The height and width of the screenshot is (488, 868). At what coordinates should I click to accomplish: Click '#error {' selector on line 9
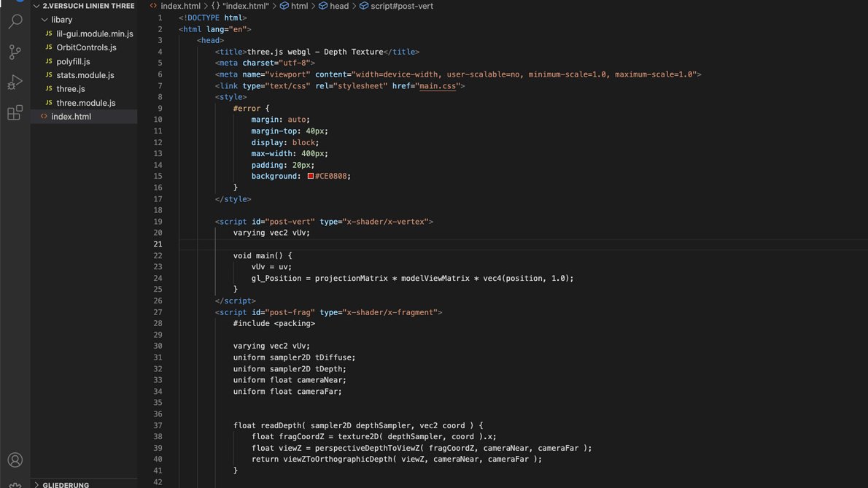click(252, 109)
